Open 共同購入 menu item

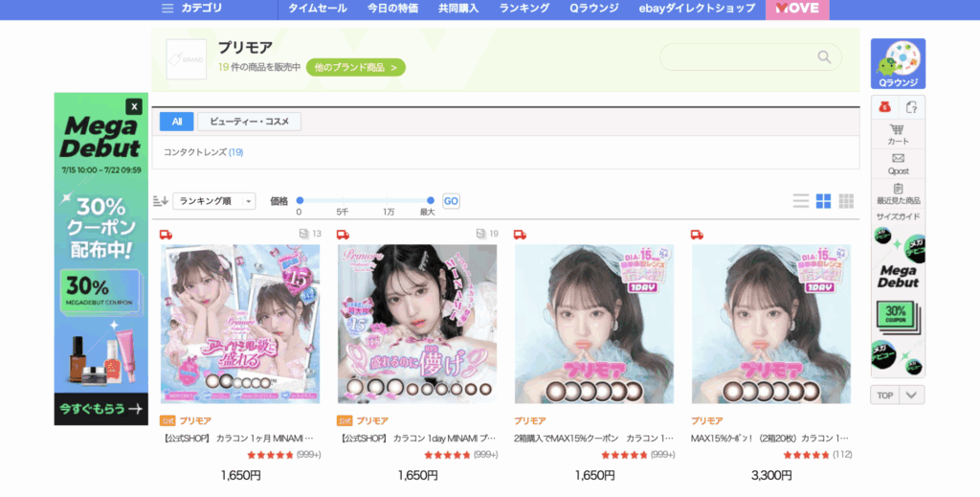458,8
